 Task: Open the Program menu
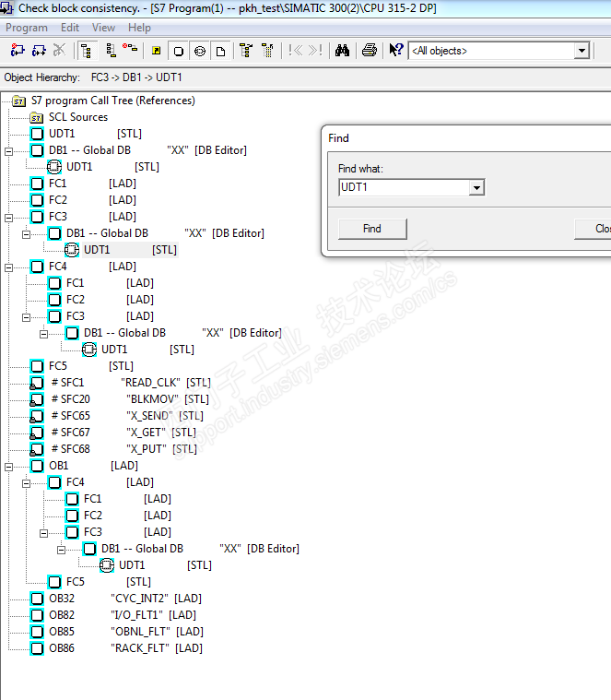[x=27, y=28]
